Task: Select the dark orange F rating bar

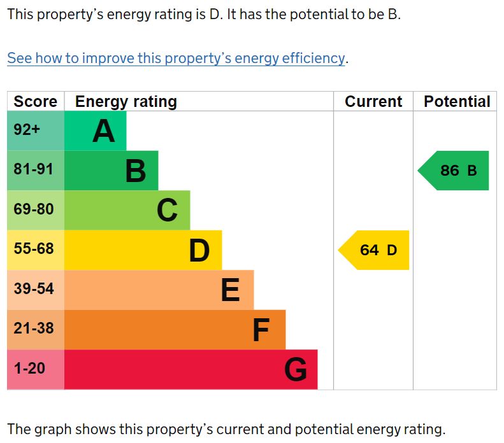Action: (175, 330)
